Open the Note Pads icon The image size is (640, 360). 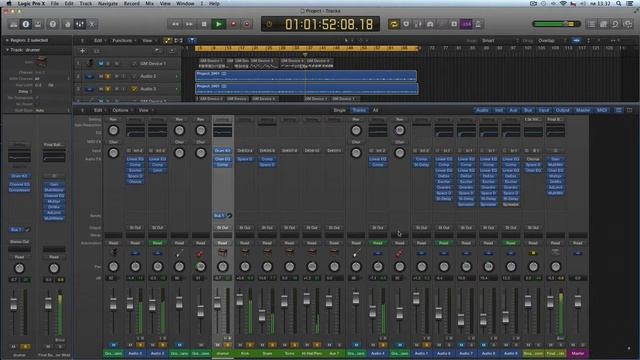point(603,24)
